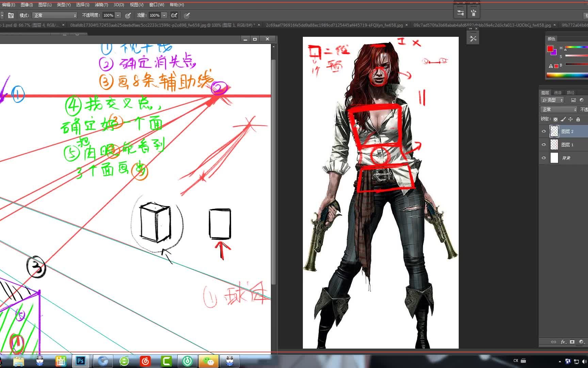The image size is (588, 368).
Task: Open the adjustment layer icon
Action: coord(581,342)
